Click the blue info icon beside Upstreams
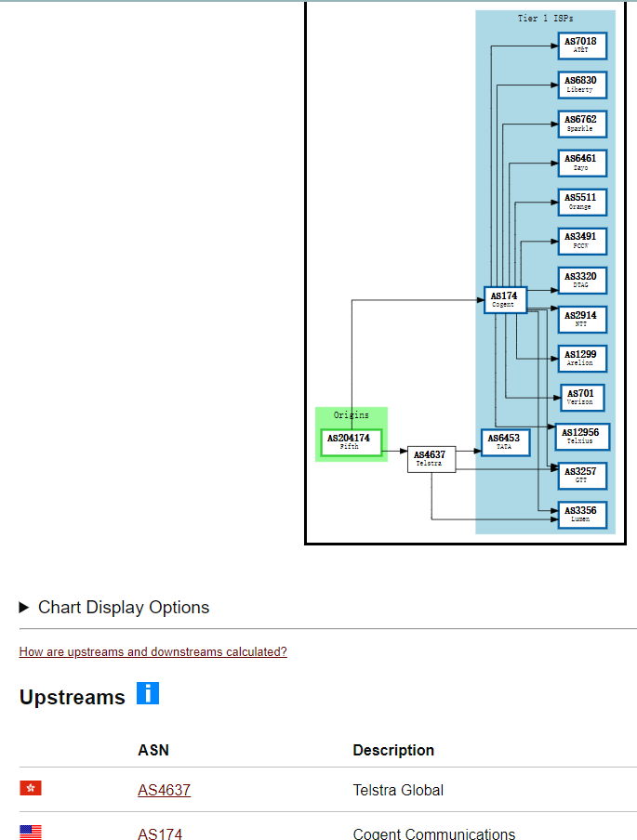 [148, 692]
